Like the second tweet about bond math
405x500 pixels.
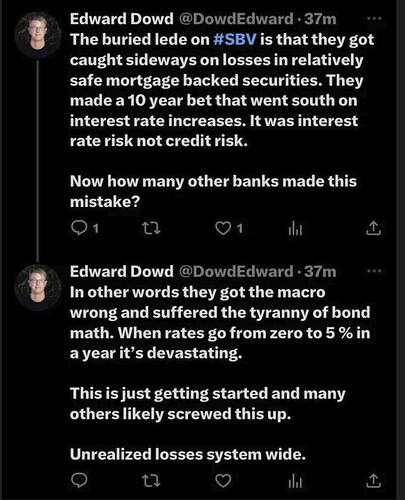223,481
